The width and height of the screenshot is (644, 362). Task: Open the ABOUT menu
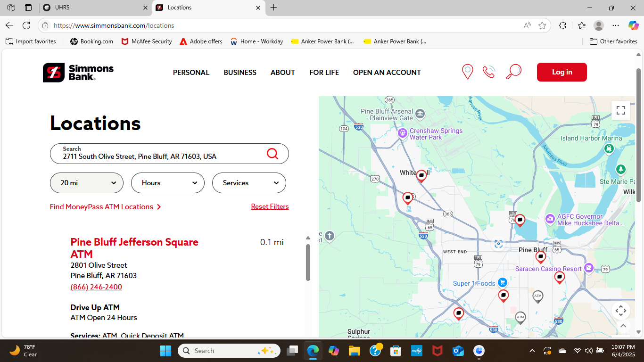tap(283, 73)
